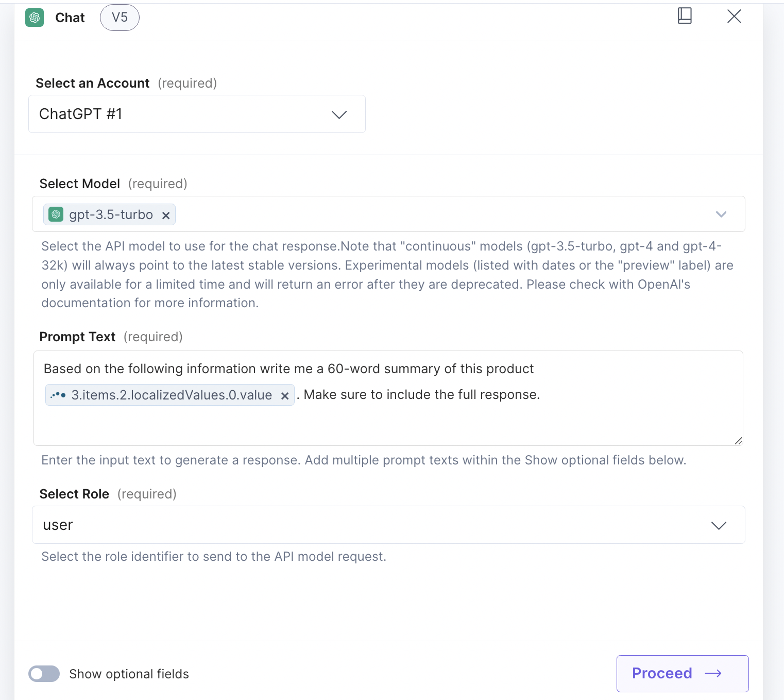
Task: Click the Chat title in the header
Action: pos(70,18)
